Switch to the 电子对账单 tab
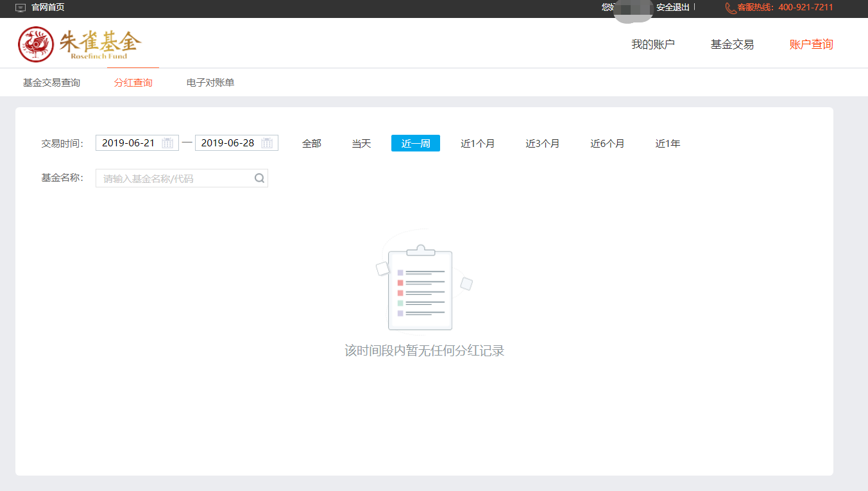Screen dimensions: 868x491 coord(210,83)
